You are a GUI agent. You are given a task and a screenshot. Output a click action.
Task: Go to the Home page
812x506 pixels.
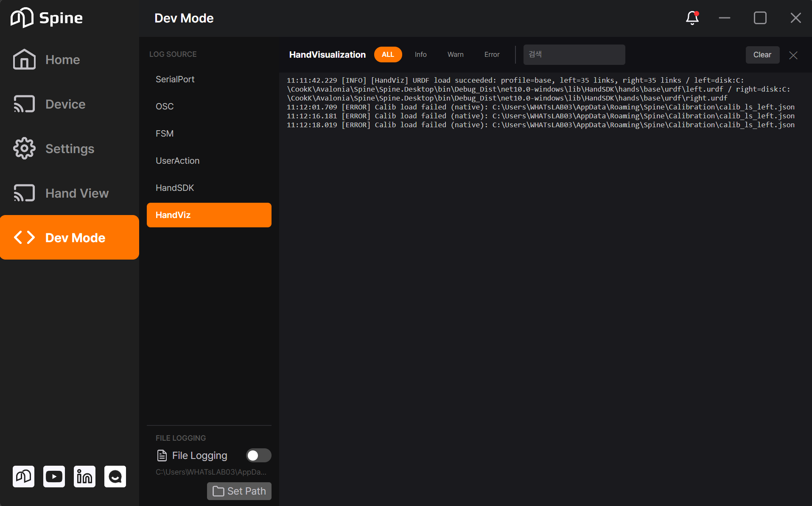tap(70, 60)
